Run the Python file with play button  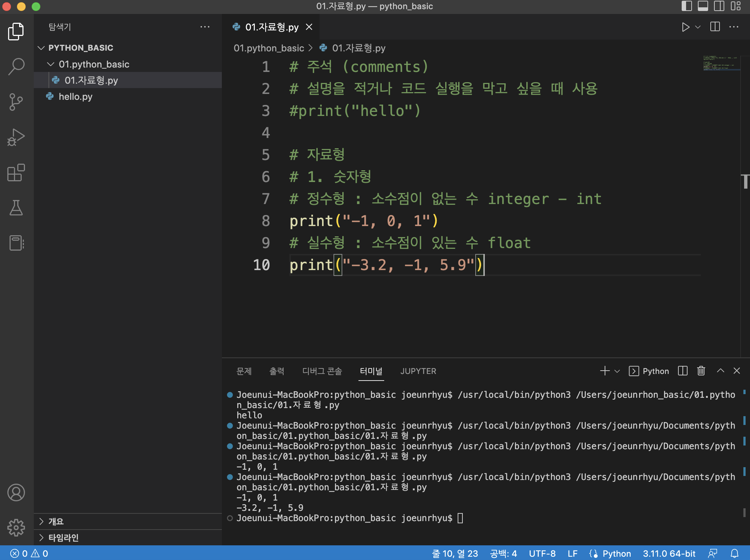tap(685, 27)
